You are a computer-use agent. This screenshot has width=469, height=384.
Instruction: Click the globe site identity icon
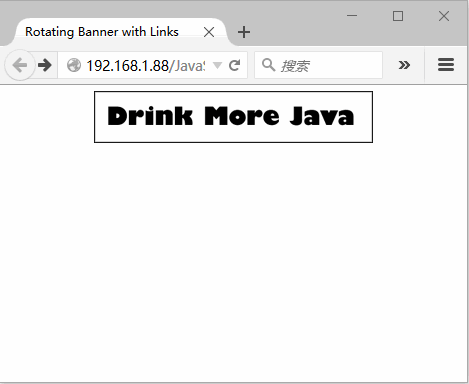tap(74, 65)
